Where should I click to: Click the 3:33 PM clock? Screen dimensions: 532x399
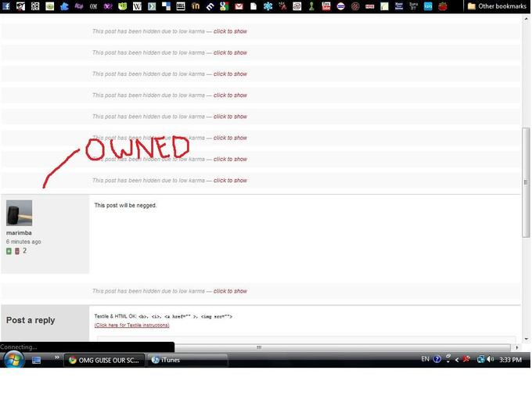510,360
